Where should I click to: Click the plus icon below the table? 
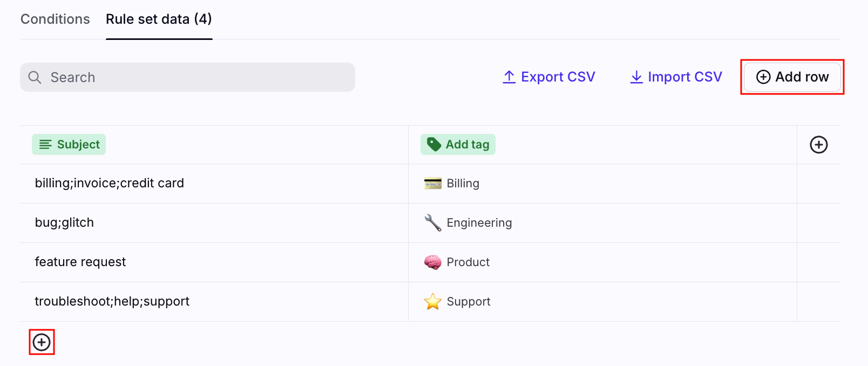[x=42, y=342]
